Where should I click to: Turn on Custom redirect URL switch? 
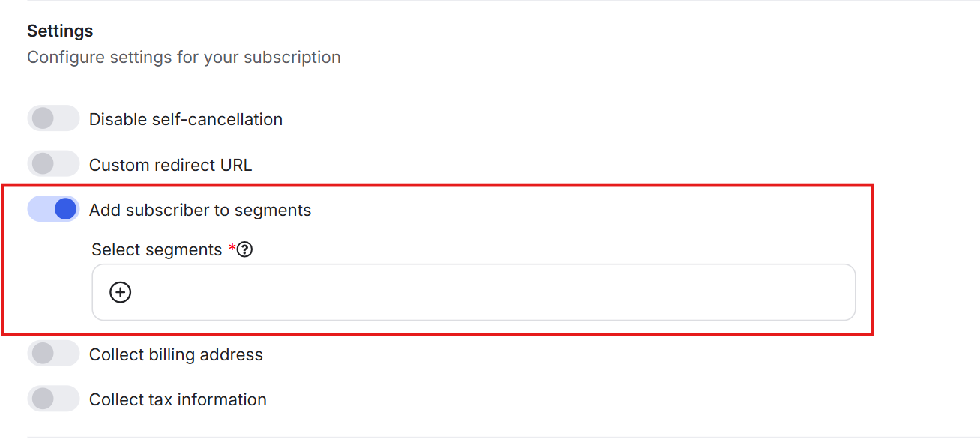[x=53, y=164]
